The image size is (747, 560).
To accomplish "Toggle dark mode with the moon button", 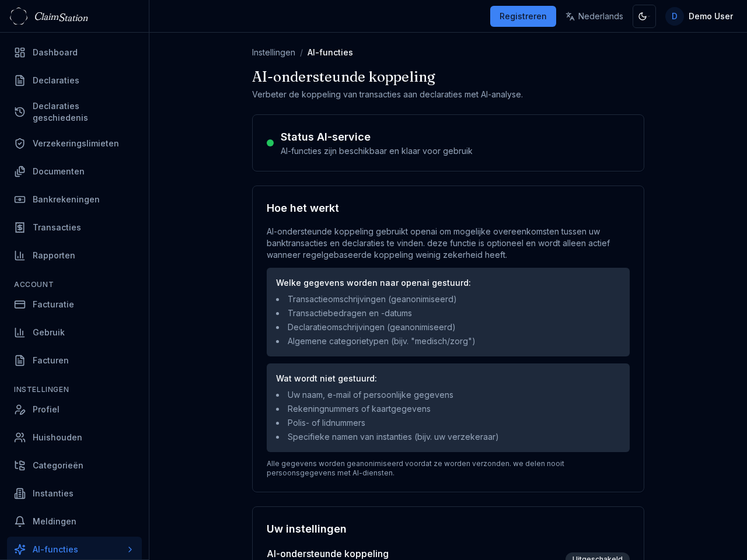I will pos(644,16).
